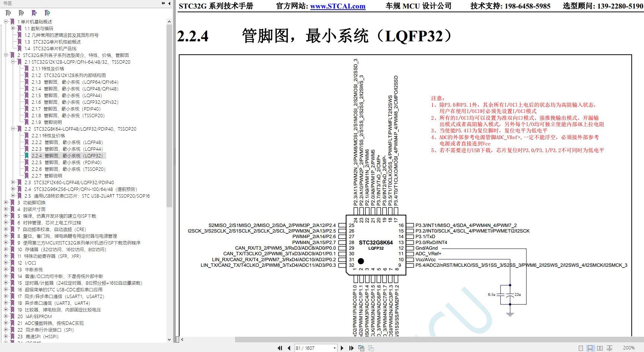Open bookmark 2.2.6 管脚图 TSSOP20
Screen dimensions: 644x352
click(x=69, y=169)
